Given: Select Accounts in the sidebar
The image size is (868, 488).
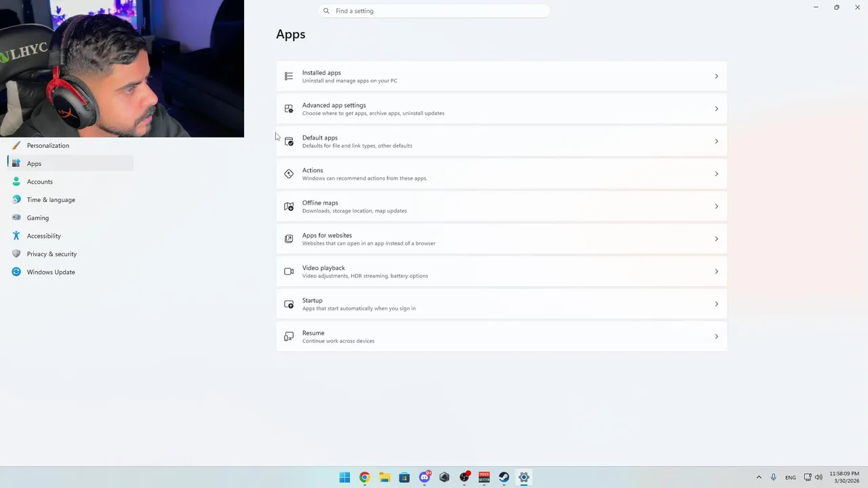Looking at the screenshot, I should (x=71, y=182).
